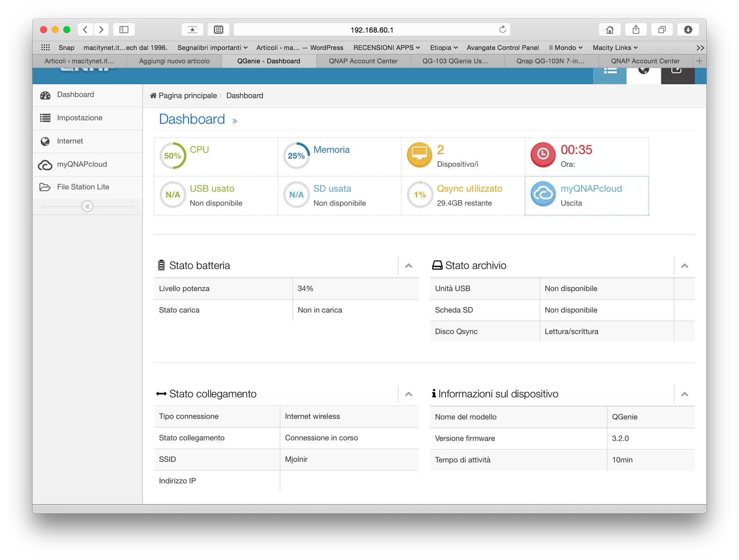
Task: Collapse the Stato collegamento panel
Action: [409, 394]
